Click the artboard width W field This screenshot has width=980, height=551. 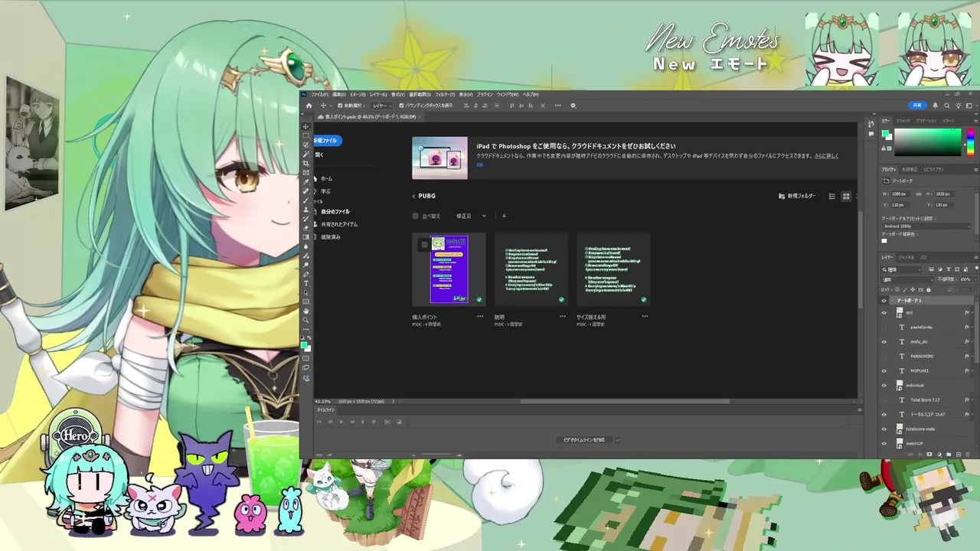click(900, 194)
